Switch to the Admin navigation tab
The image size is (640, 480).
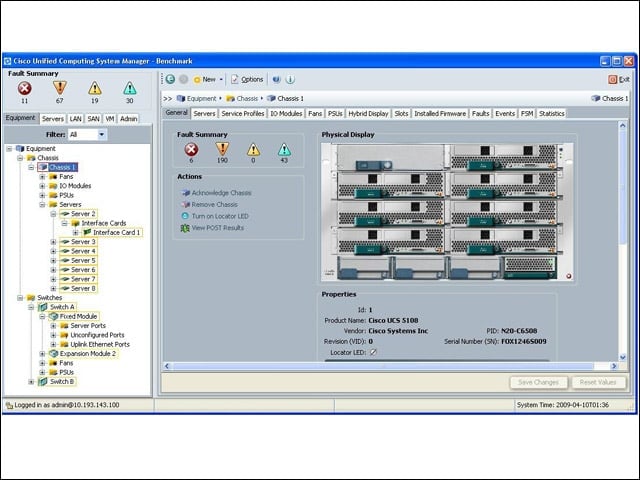tap(129, 119)
